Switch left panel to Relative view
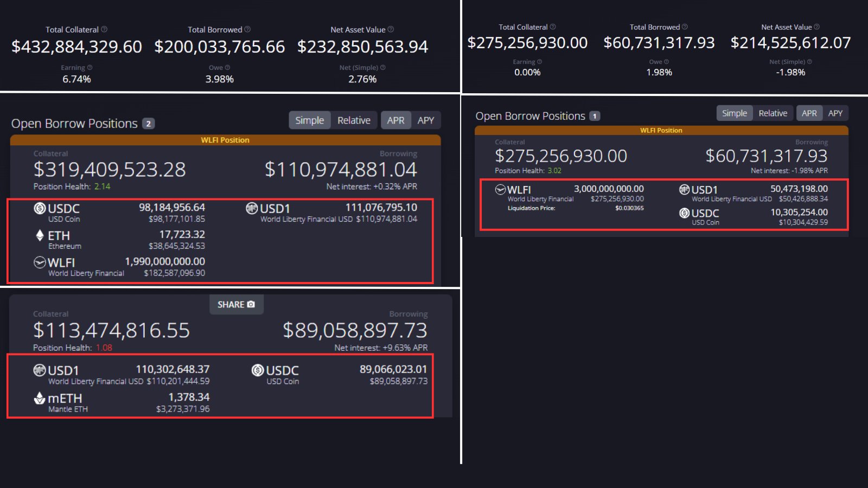Viewport: 868px width, 488px height. coord(354,120)
